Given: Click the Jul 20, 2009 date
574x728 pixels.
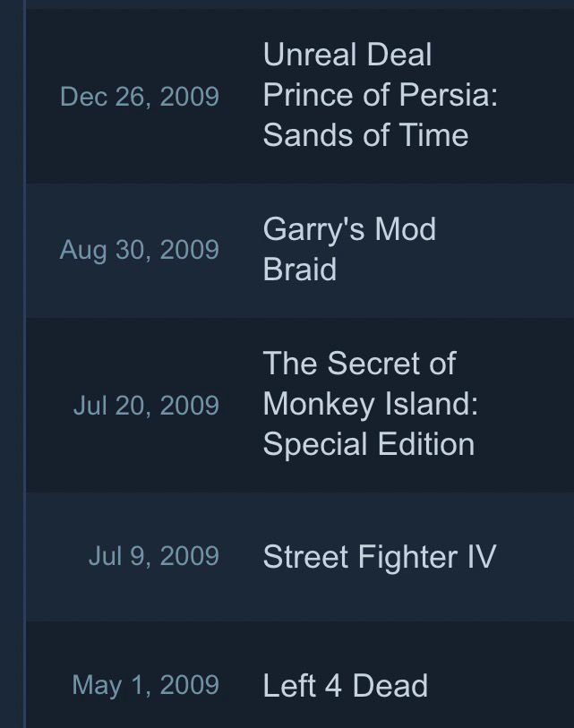Looking at the screenshot, I should pos(146,405).
